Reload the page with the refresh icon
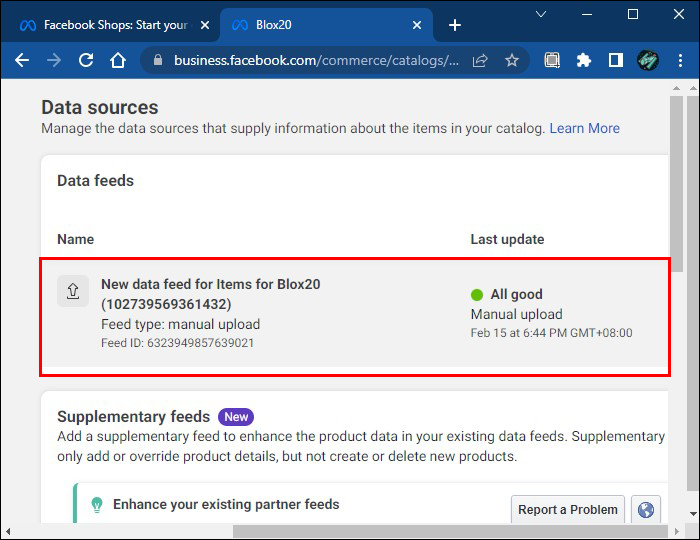Screen dimensions: 700x540 pyautogui.click(x=86, y=60)
